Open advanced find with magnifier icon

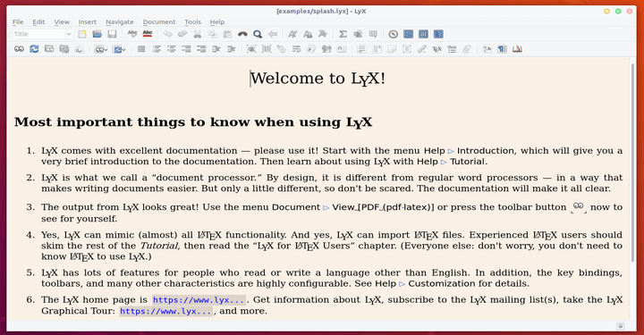click(x=258, y=34)
